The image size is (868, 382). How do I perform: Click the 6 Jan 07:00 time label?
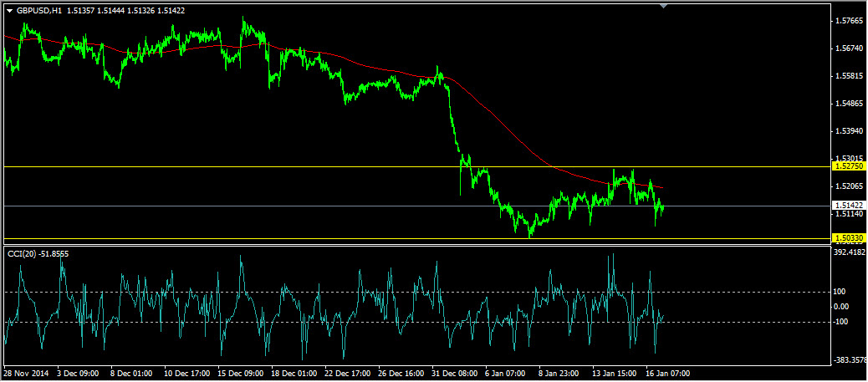(x=507, y=374)
